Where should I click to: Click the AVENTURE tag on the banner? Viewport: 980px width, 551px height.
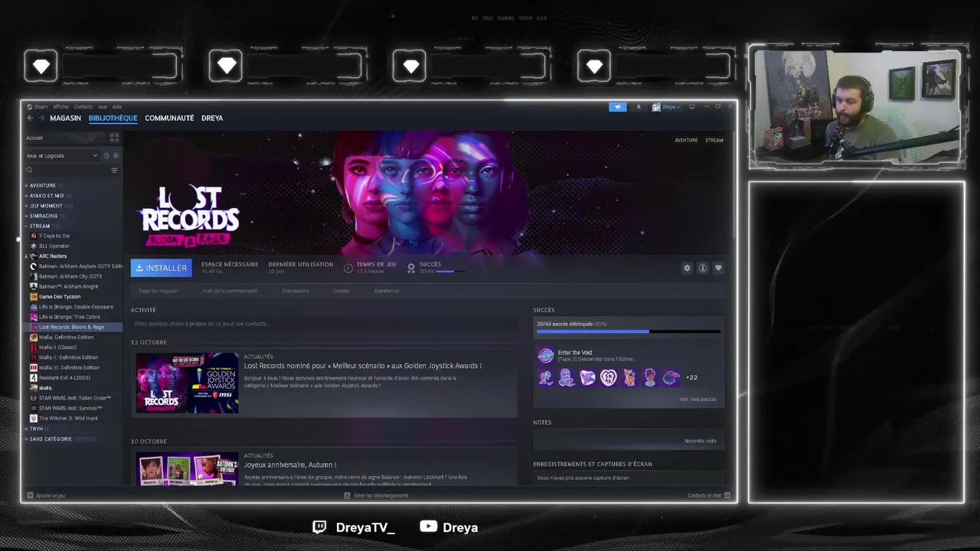(x=686, y=140)
